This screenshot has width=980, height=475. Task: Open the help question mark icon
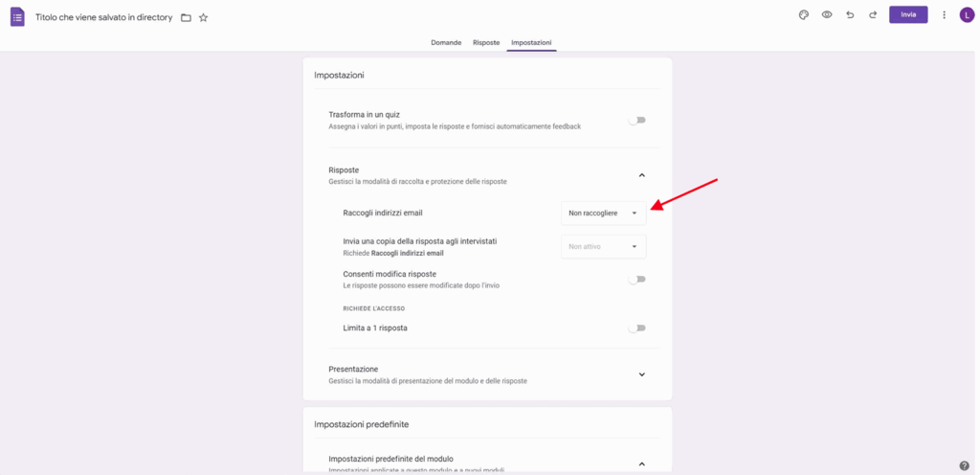point(964,466)
